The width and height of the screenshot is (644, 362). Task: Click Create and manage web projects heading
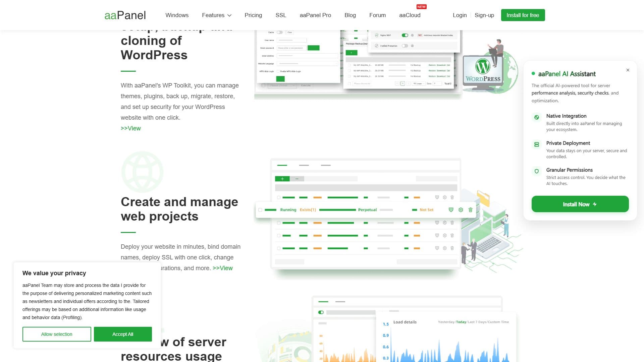(179, 209)
